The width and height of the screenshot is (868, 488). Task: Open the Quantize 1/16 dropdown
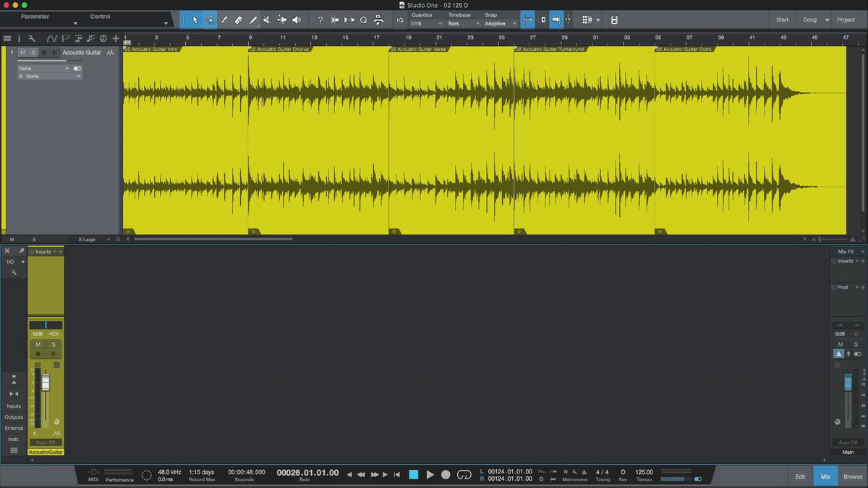426,24
